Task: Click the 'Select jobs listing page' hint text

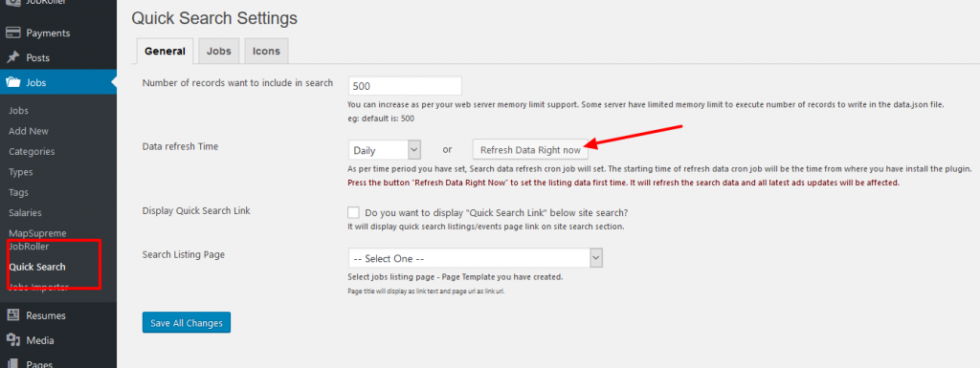Action: coord(455,277)
